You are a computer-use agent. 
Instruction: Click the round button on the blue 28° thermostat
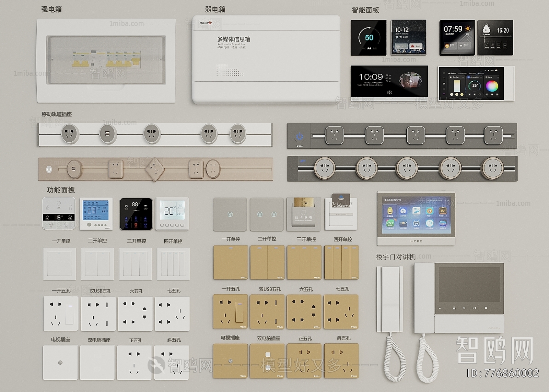point(90,225)
